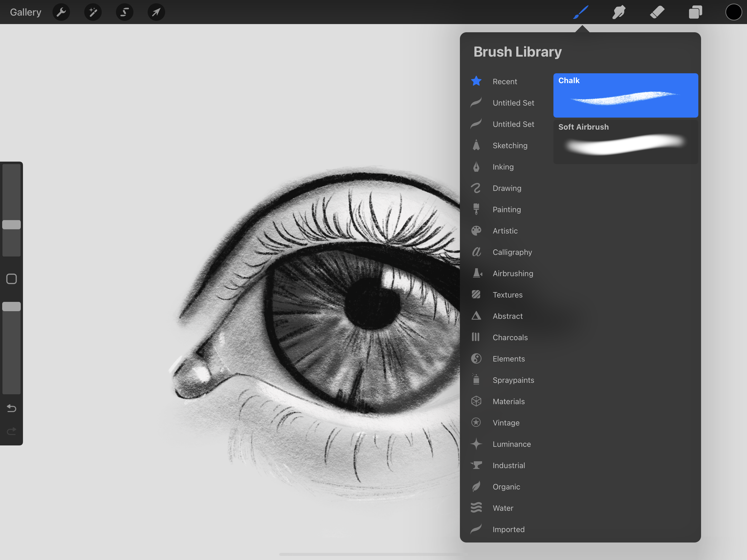
Task: Open the Imported brush set
Action: tap(508, 529)
